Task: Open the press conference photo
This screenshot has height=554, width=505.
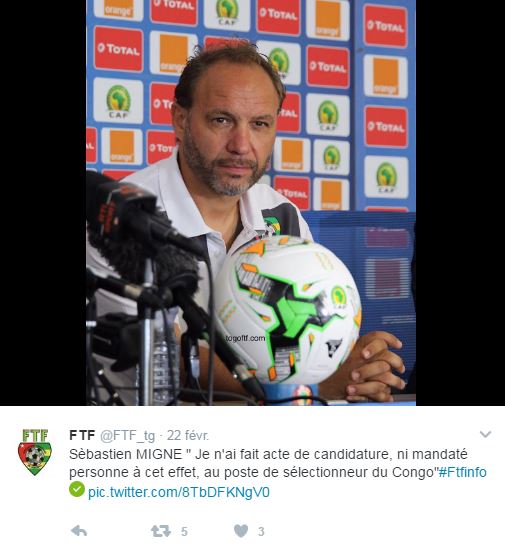Action: [x=251, y=203]
